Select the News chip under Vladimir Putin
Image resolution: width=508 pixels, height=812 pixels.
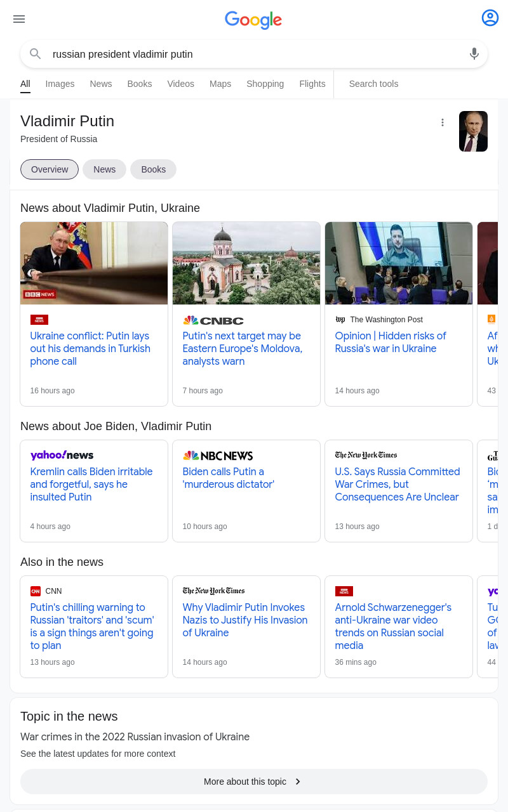coord(105,169)
